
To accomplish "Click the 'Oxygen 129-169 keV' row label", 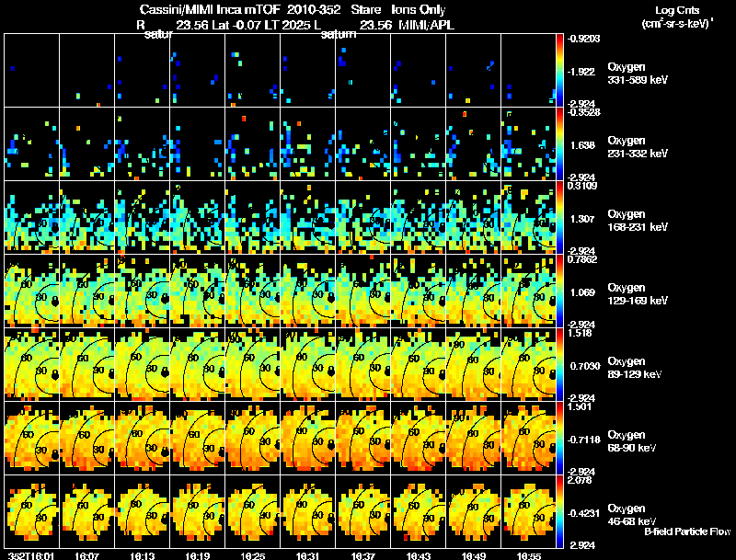I will click(x=638, y=294).
